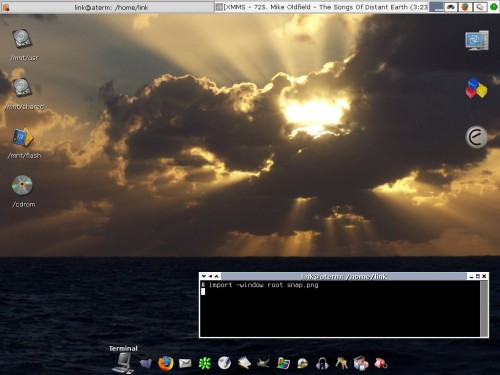Open the folder icon in the dock

pyautogui.click(x=146, y=363)
